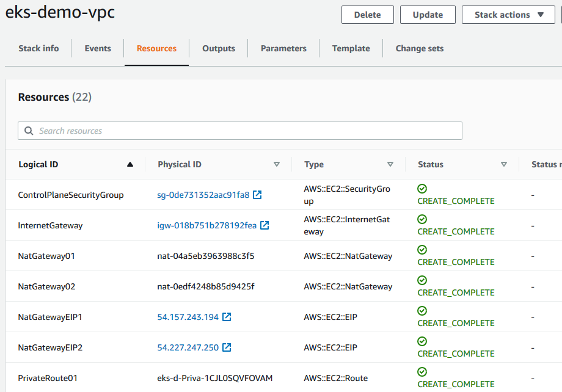Switch to the Events tab

tap(98, 48)
